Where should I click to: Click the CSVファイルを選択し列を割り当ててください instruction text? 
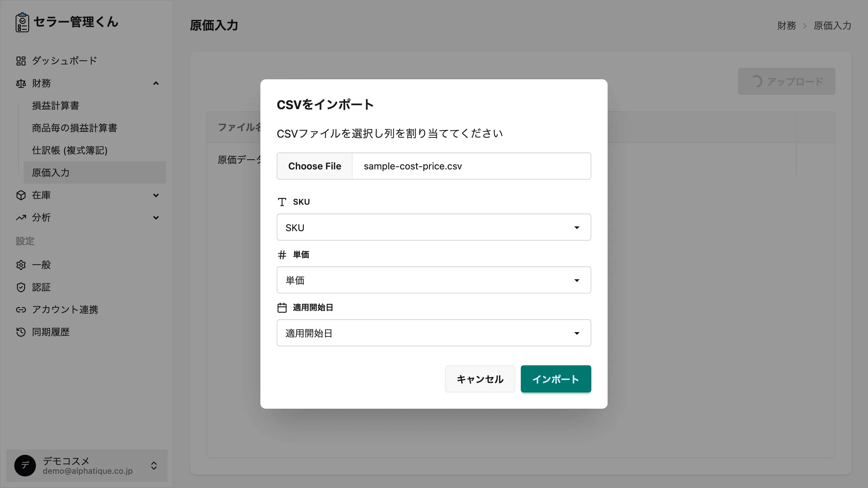click(x=390, y=134)
